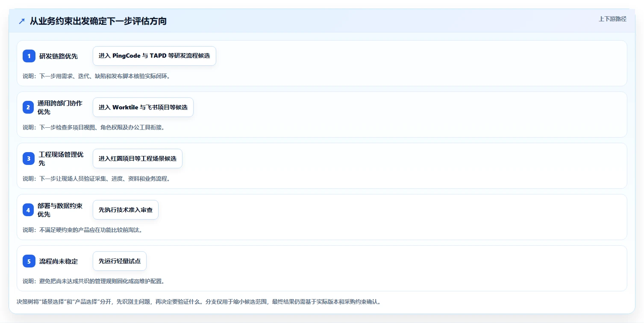Select the number 4 step badge
Viewport: 644px width, 323px height.
[x=29, y=210]
